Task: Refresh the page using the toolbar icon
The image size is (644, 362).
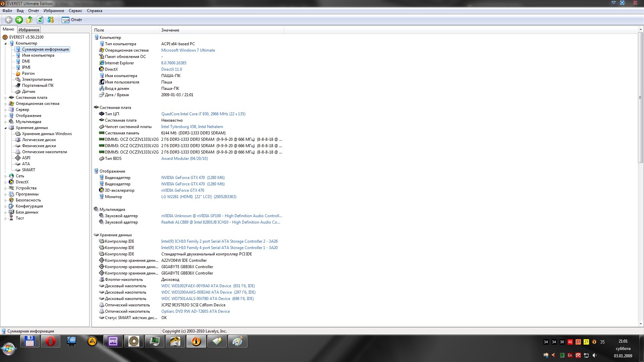Action: click(40, 20)
